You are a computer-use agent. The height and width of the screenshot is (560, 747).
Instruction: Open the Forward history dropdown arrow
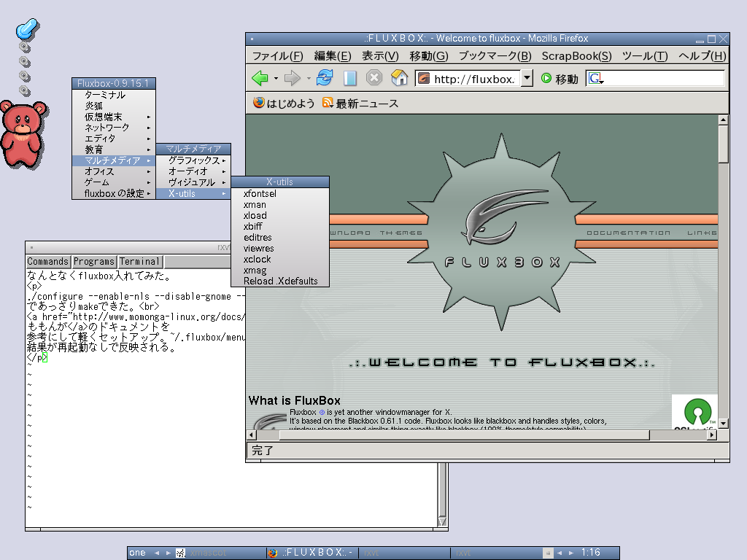(309, 79)
